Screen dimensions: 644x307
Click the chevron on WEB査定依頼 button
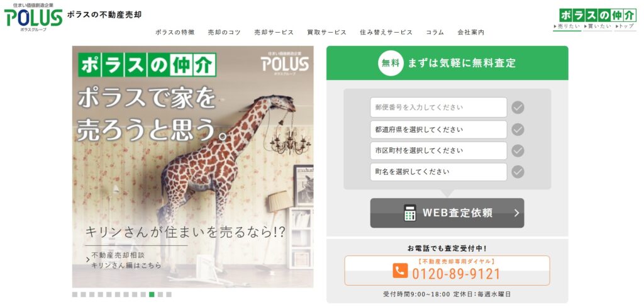pos(517,213)
